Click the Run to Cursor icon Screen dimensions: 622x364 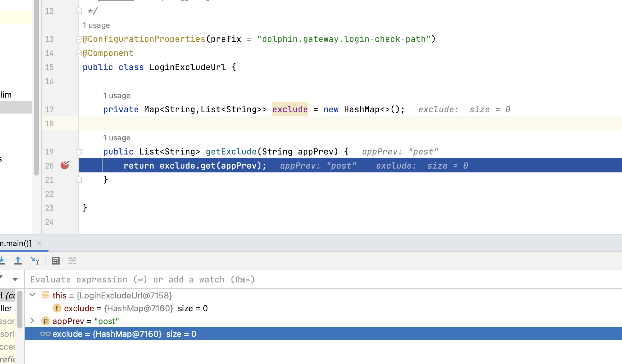pos(35,261)
